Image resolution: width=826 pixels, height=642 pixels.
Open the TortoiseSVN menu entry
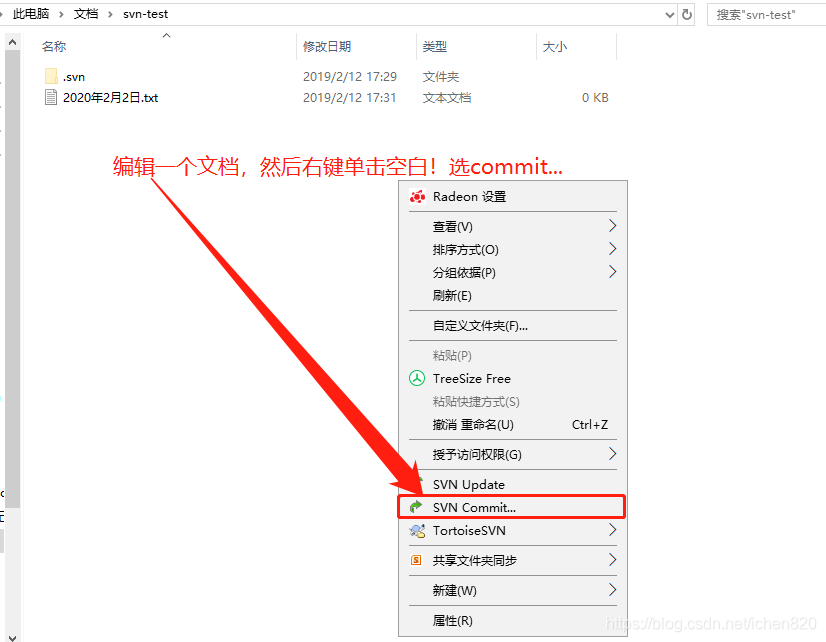pyautogui.click(x=513, y=530)
